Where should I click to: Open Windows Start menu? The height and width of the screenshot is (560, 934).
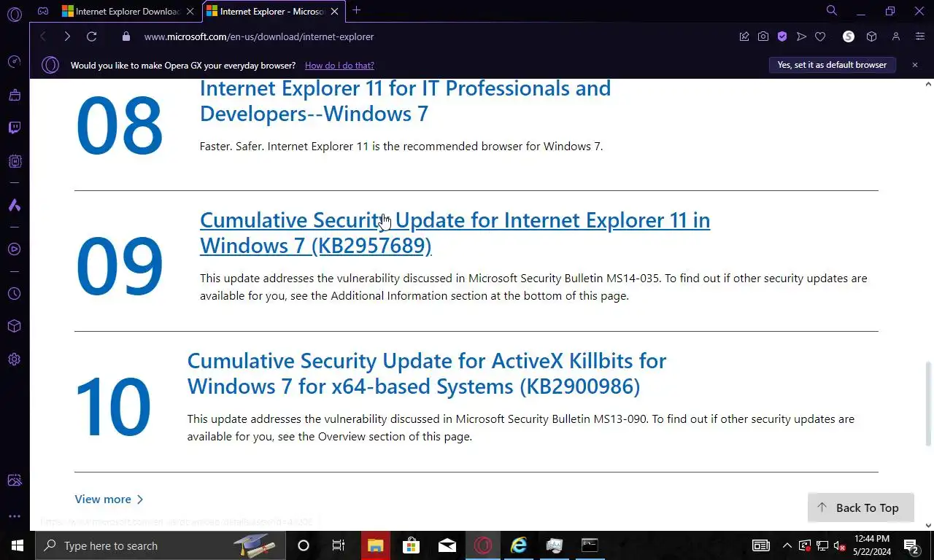(18, 545)
